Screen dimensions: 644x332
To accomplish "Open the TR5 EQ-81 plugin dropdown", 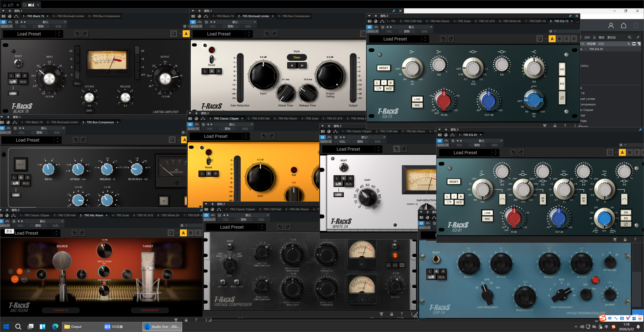I will click(x=481, y=135).
